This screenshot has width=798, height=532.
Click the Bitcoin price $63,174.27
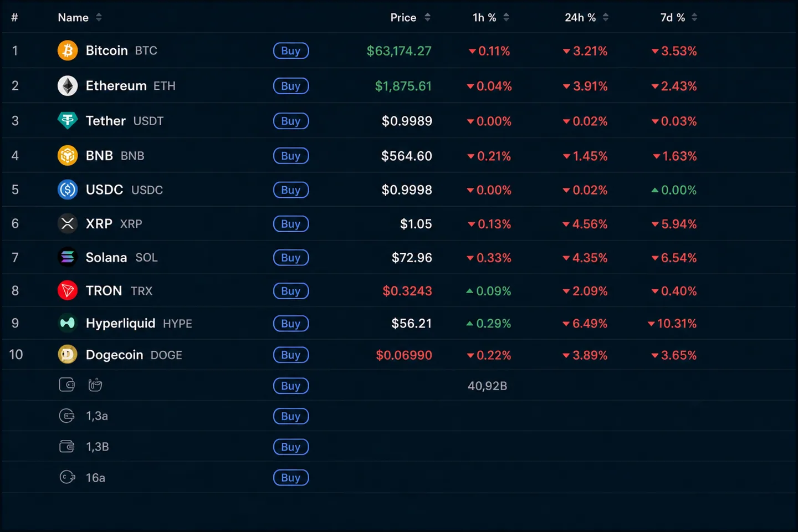click(399, 51)
